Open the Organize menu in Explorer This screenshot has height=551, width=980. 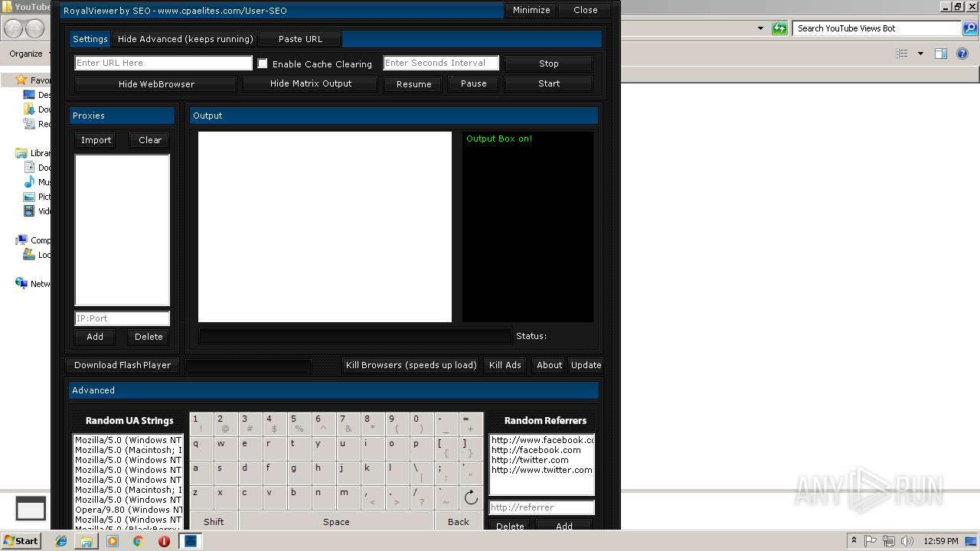pyautogui.click(x=31, y=54)
